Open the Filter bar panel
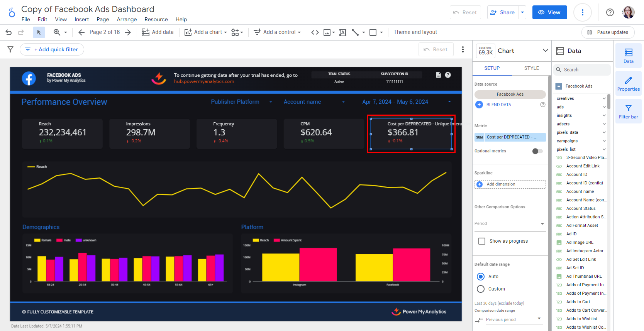Screen dimensions: 644x331 click(628, 111)
